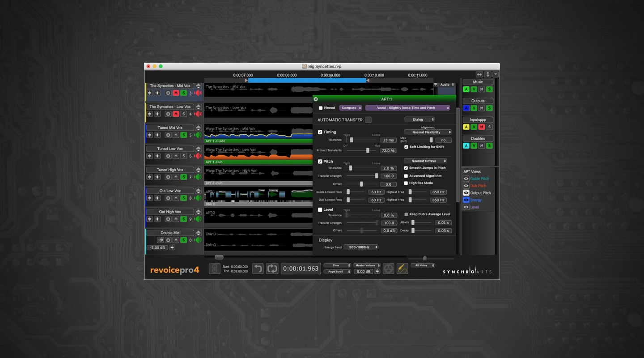Screen dimensions: 644x358
Task: Click vertical zoom-fit icon at top right
Action: point(488,74)
